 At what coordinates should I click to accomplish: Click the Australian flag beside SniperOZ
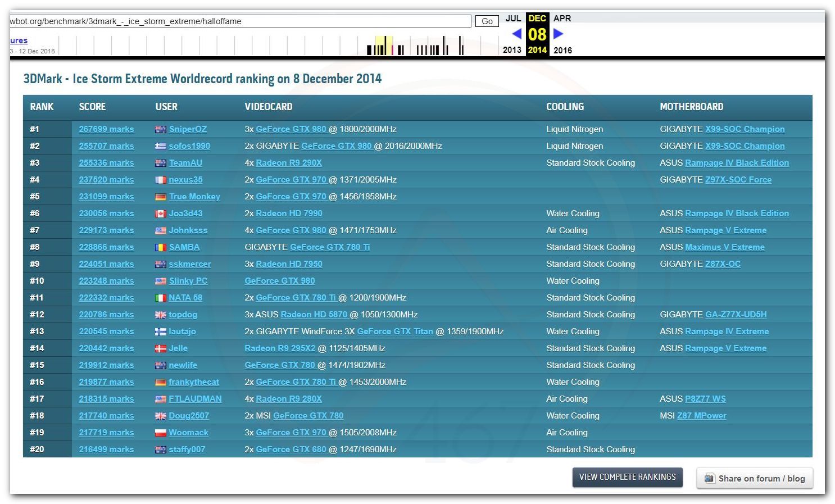(x=161, y=129)
